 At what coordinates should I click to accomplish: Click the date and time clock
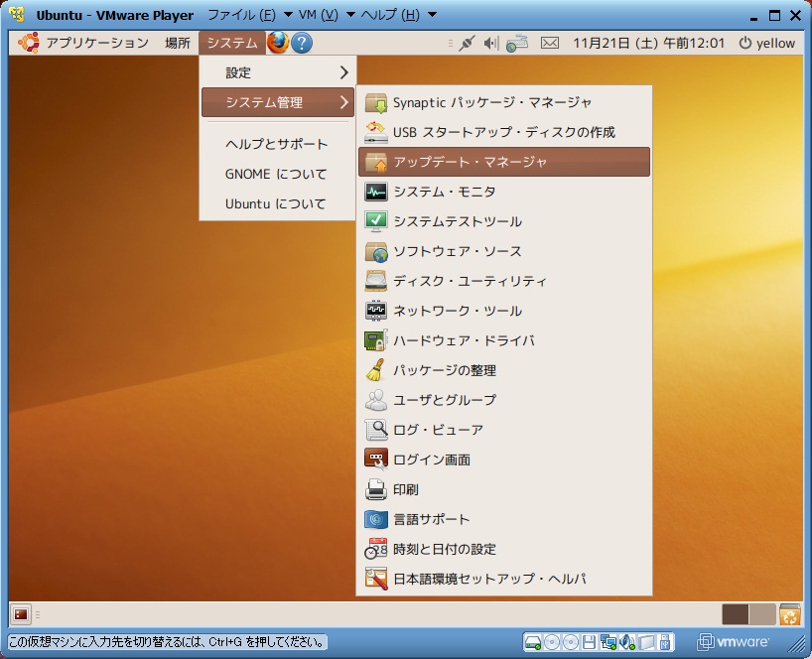[x=648, y=43]
